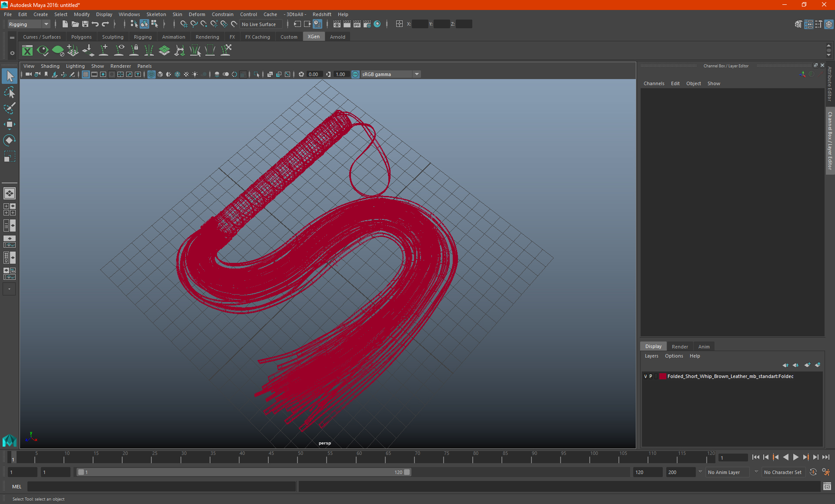Screen dimensions: 835x504
Task: Switch to the Polygons shelf tab
Action: [81, 37]
